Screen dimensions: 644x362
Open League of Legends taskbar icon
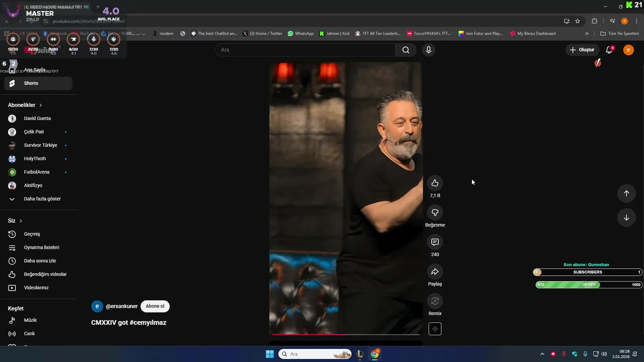[360, 354]
